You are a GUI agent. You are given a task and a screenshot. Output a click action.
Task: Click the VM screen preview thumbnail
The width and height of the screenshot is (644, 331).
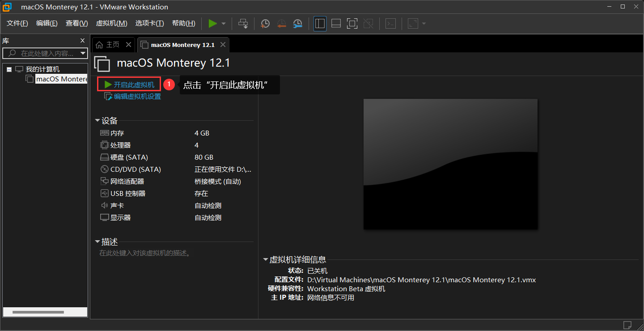point(450,164)
